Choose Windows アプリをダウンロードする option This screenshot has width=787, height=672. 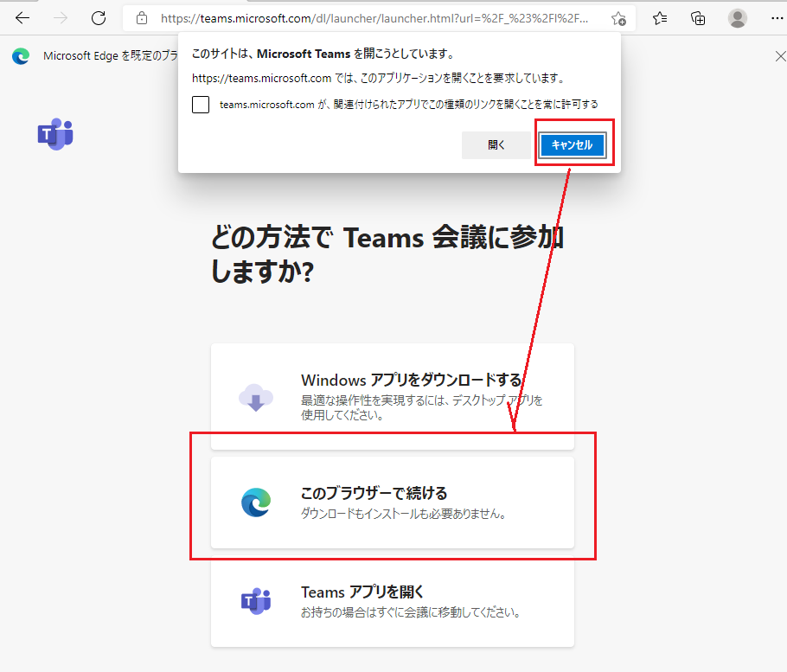(393, 396)
